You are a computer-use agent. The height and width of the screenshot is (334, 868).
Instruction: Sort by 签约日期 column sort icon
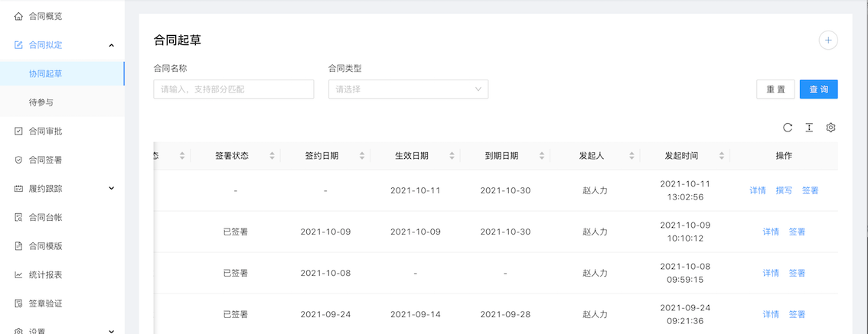coord(361,156)
